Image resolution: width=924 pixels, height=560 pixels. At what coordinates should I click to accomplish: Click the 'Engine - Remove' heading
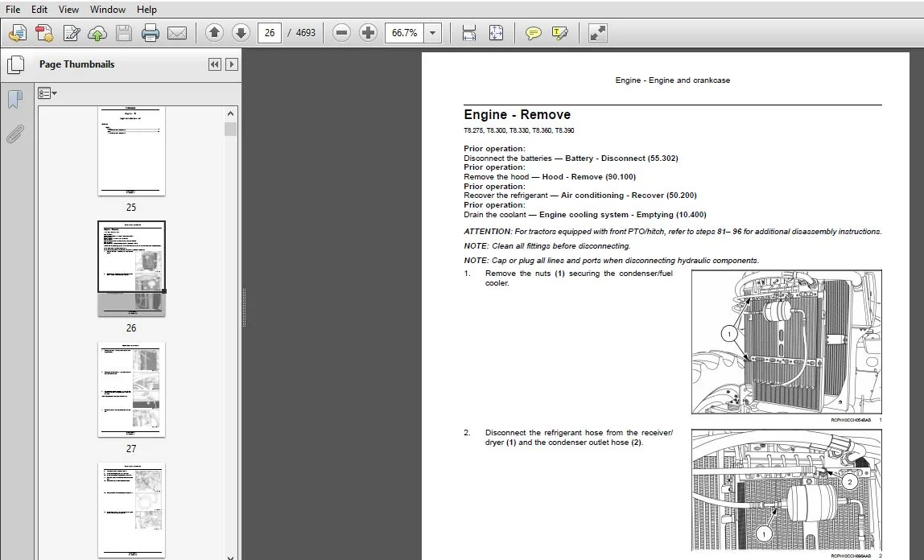tap(517, 115)
